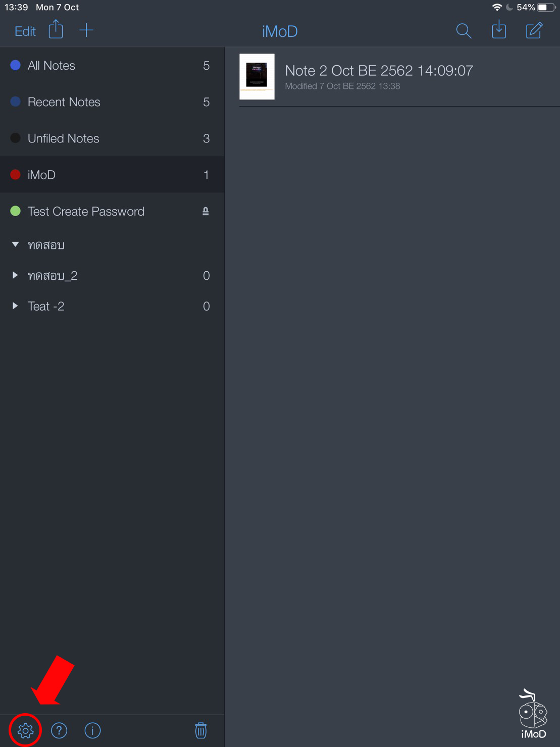Screen dimensions: 560x747
Task: Open the help question mark icon
Action: [x=59, y=730]
